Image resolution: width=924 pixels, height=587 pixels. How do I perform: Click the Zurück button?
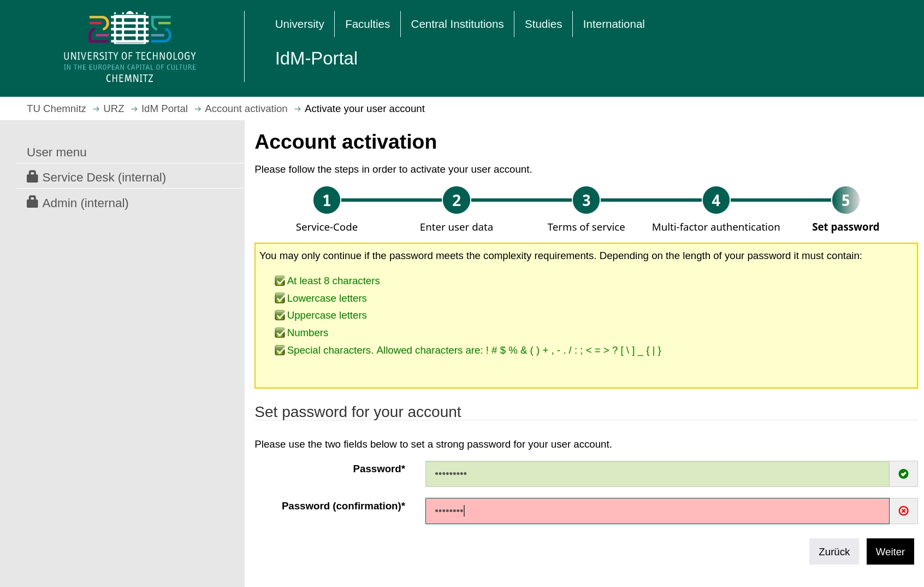[x=834, y=551]
